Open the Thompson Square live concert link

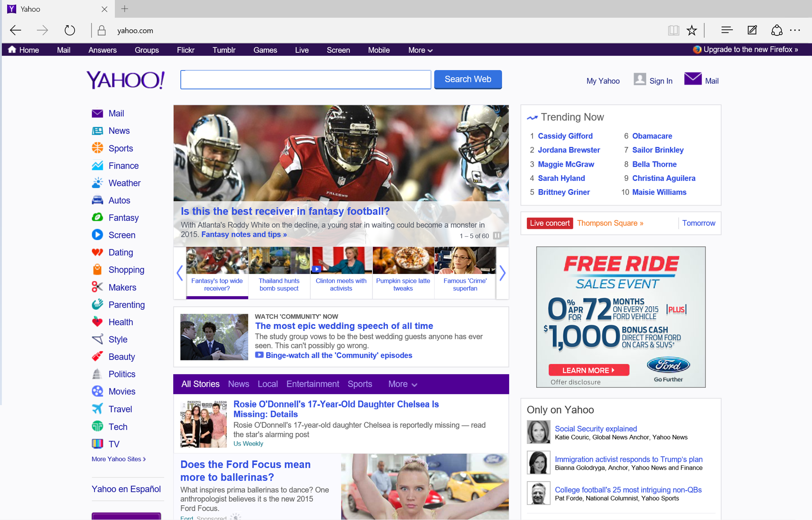(x=610, y=223)
